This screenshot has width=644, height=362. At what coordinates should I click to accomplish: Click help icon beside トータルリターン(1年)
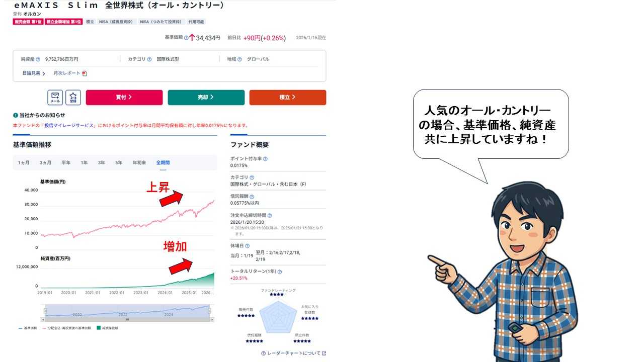279,271
